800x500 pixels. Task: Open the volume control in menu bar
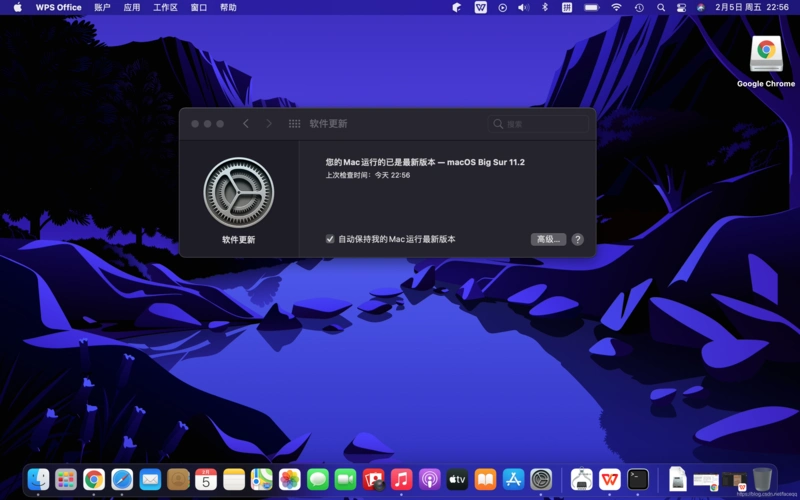pos(523,7)
